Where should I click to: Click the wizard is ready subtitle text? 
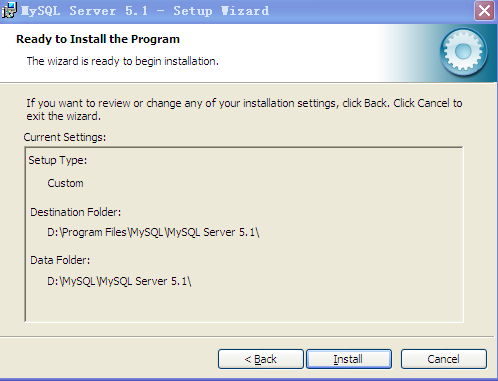point(123,61)
